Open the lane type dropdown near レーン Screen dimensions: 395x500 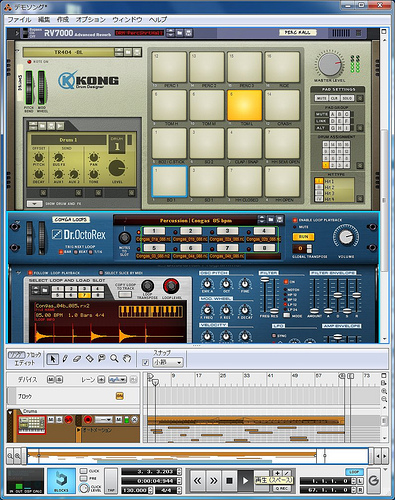click(117, 380)
